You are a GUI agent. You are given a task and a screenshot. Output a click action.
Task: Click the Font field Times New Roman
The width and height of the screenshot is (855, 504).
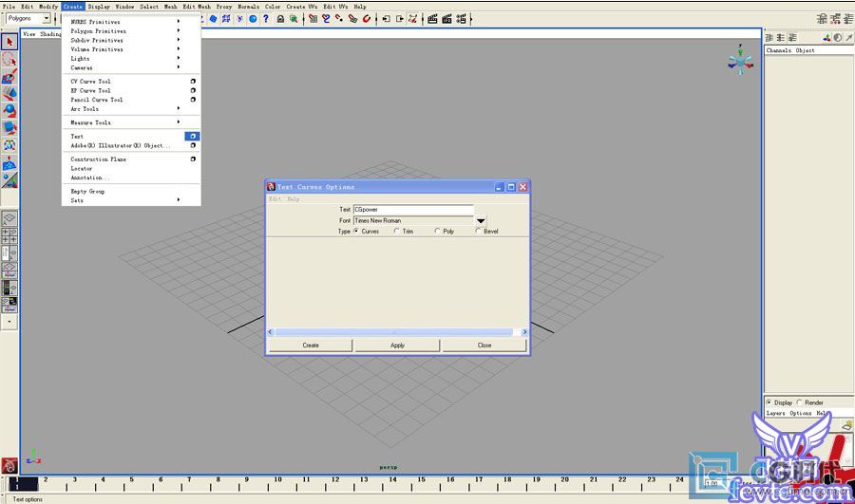pos(413,220)
